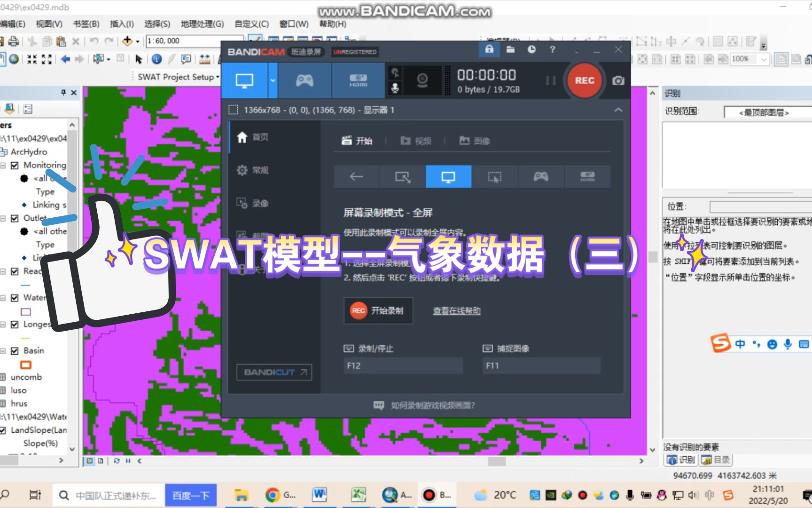Open the 视图(V) menu
812x508 pixels.
coord(49,24)
